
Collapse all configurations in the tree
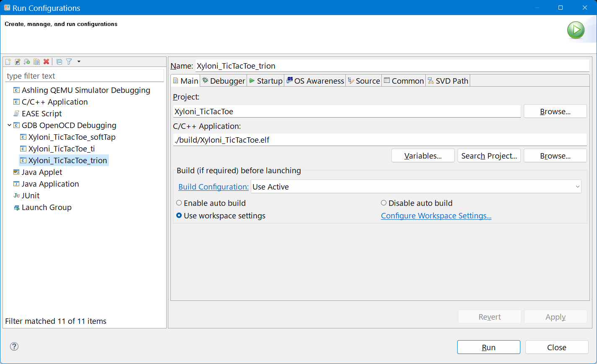59,62
